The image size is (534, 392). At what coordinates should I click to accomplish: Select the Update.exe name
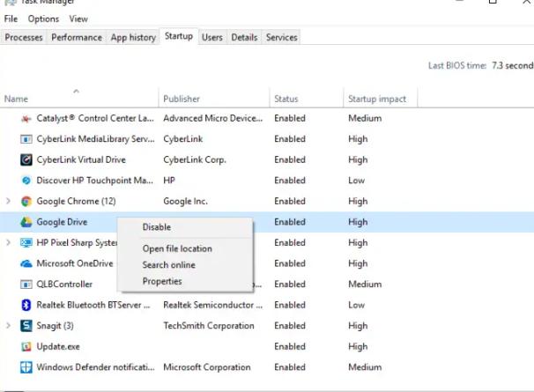[58, 347]
